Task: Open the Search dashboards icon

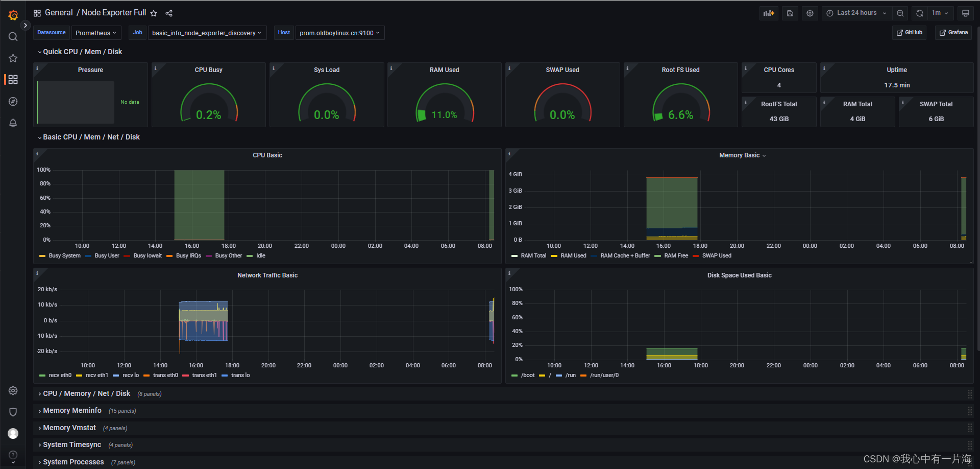Action: pyautogui.click(x=13, y=37)
